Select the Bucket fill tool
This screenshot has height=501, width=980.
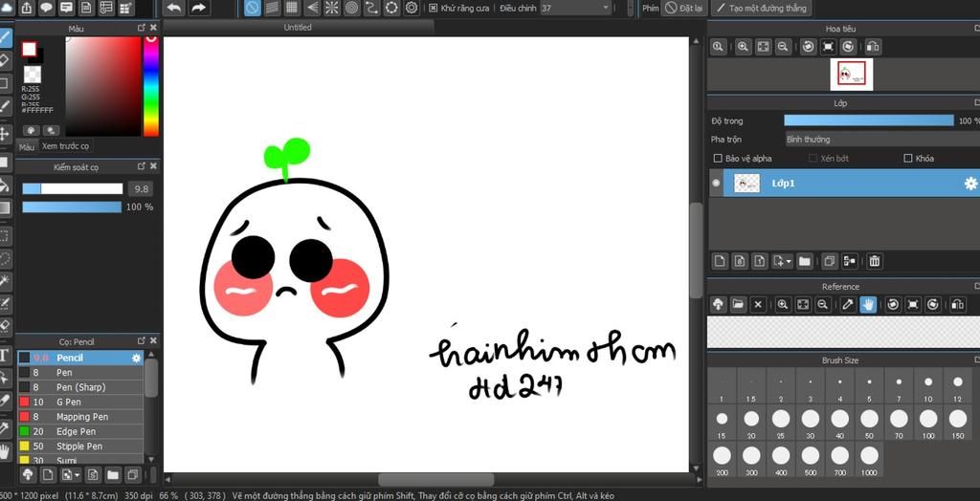point(5,185)
